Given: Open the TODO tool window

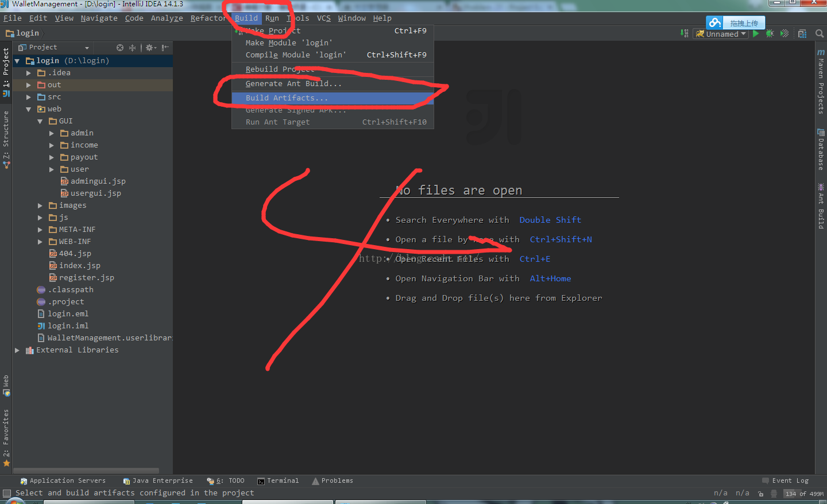Looking at the screenshot, I should pyautogui.click(x=226, y=481).
